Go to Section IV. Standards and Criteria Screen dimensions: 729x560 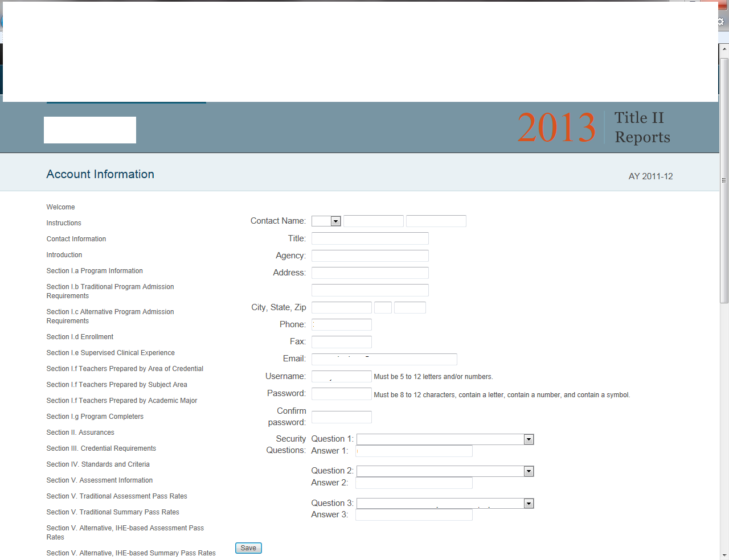click(98, 464)
